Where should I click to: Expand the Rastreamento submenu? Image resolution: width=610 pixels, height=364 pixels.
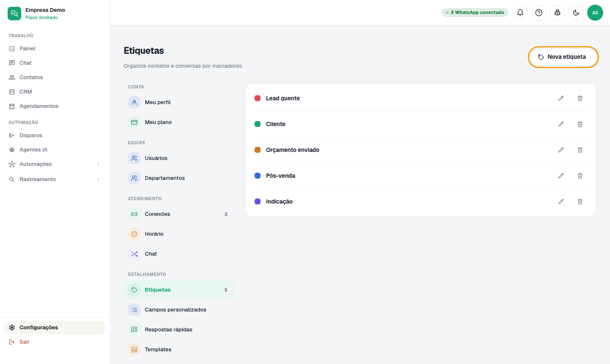[x=55, y=179]
